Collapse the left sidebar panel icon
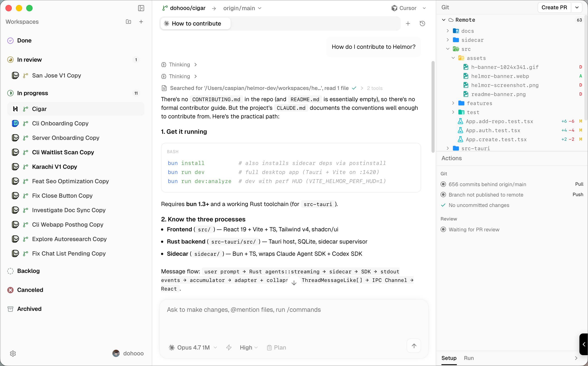 141,8
